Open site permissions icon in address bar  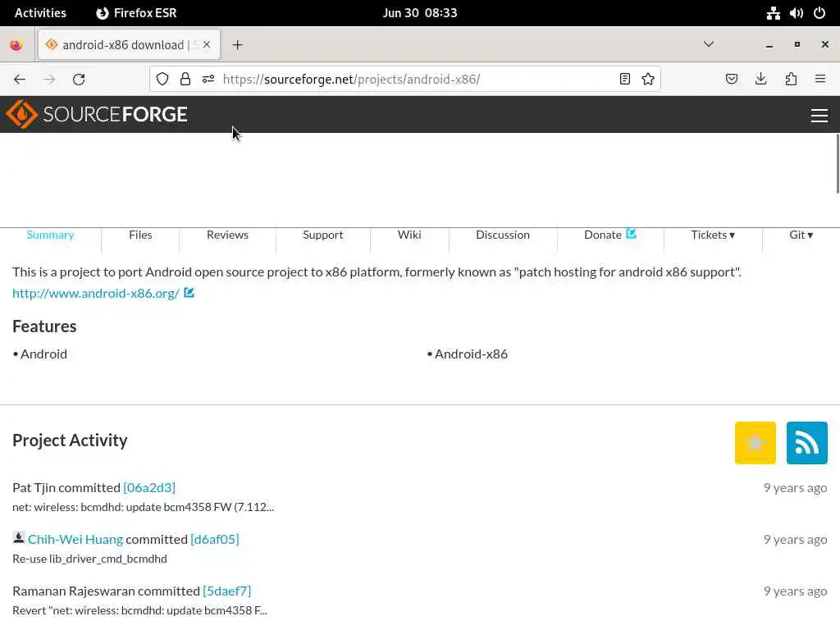[208, 80]
